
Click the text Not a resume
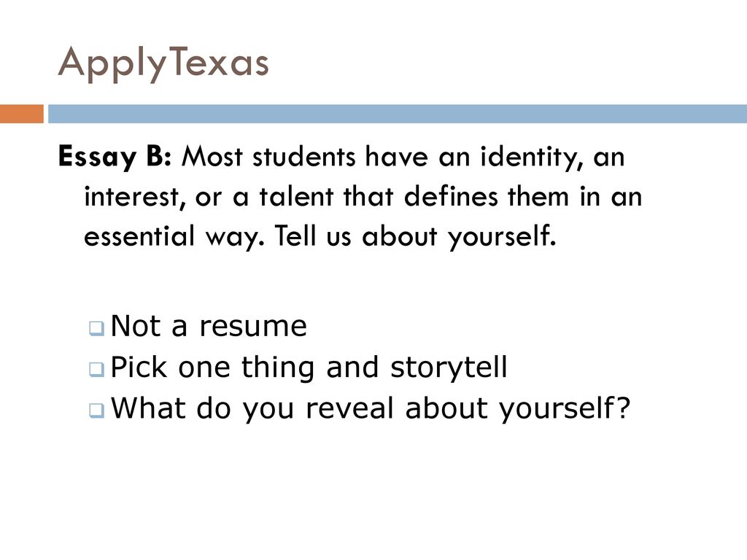pyautogui.click(x=209, y=326)
